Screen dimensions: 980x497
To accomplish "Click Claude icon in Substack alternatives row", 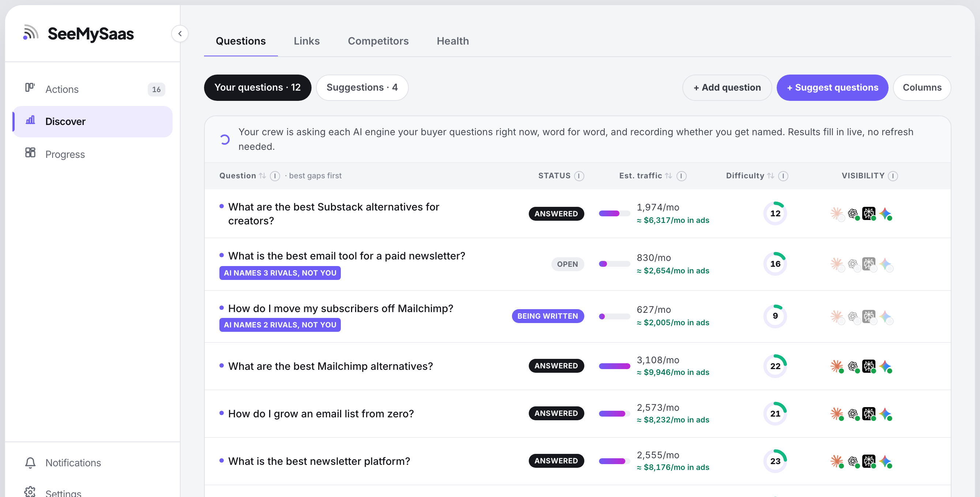I will click(x=837, y=213).
